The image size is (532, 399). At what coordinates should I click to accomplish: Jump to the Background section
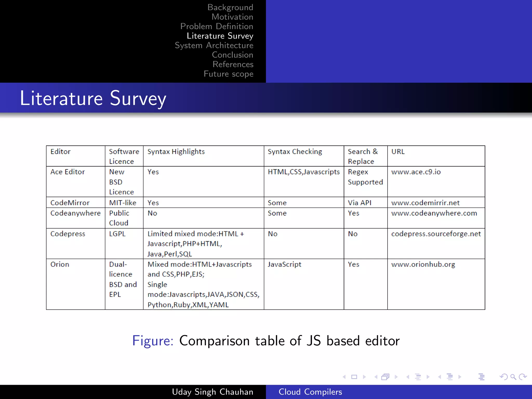coord(230,7)
